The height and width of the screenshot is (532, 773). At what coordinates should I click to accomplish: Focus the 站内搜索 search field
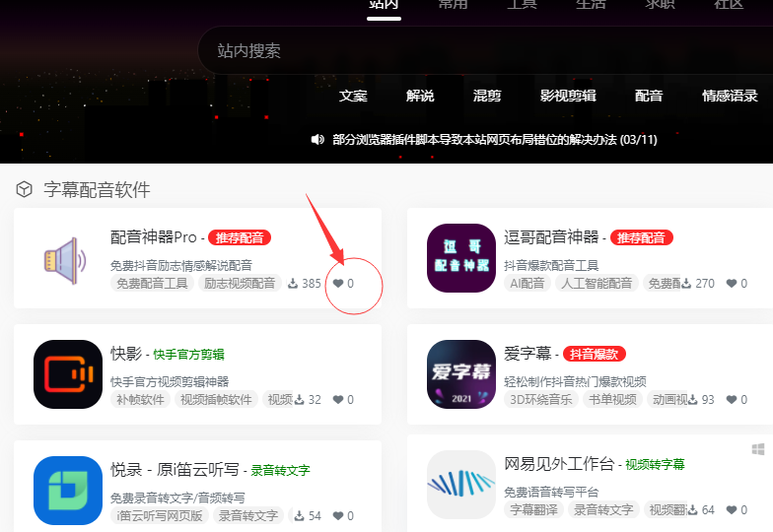[x=485, y=50]
